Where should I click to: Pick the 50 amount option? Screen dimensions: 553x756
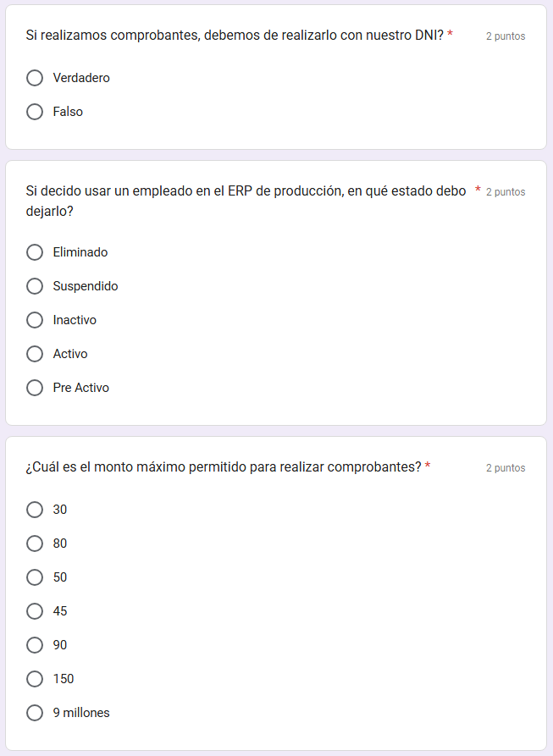(35, 577)
